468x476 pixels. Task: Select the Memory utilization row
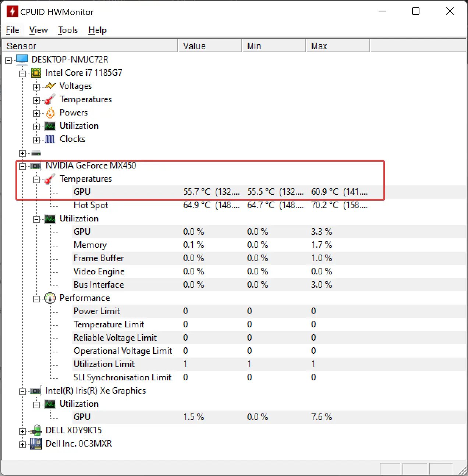(269, 245)
